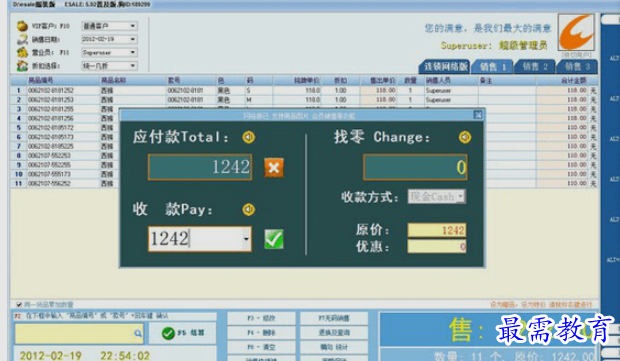Click the 数量 column header

click(x=410, y=80)
